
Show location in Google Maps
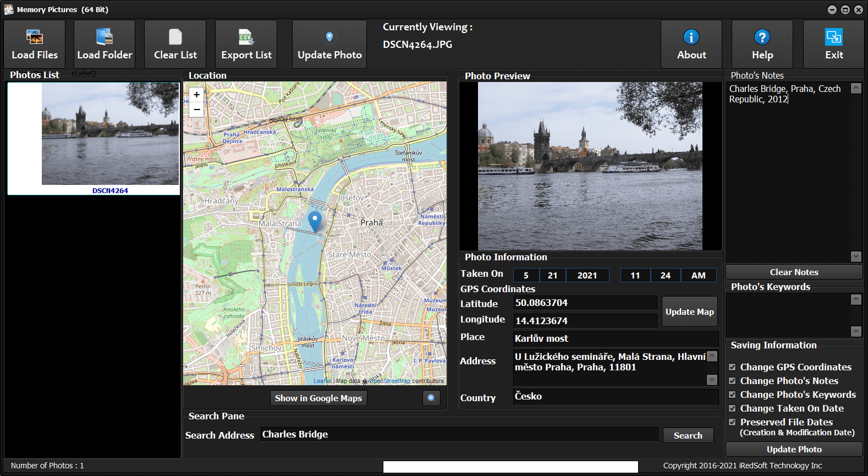coord(318,398)
